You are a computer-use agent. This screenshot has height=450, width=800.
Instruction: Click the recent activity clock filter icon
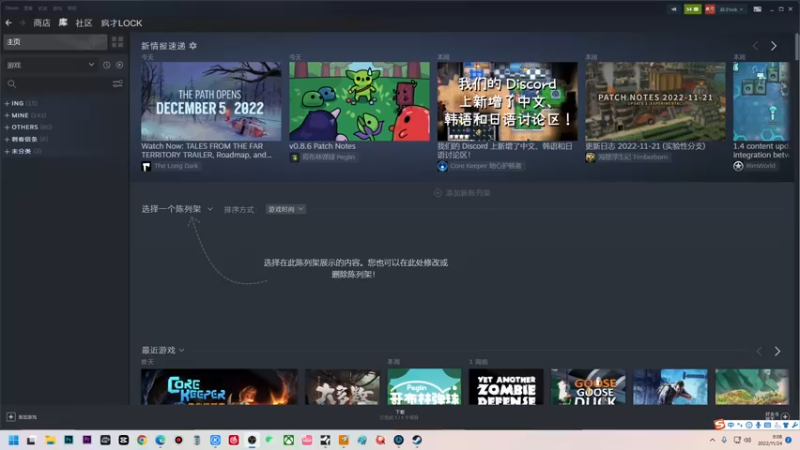click(107, 65)
